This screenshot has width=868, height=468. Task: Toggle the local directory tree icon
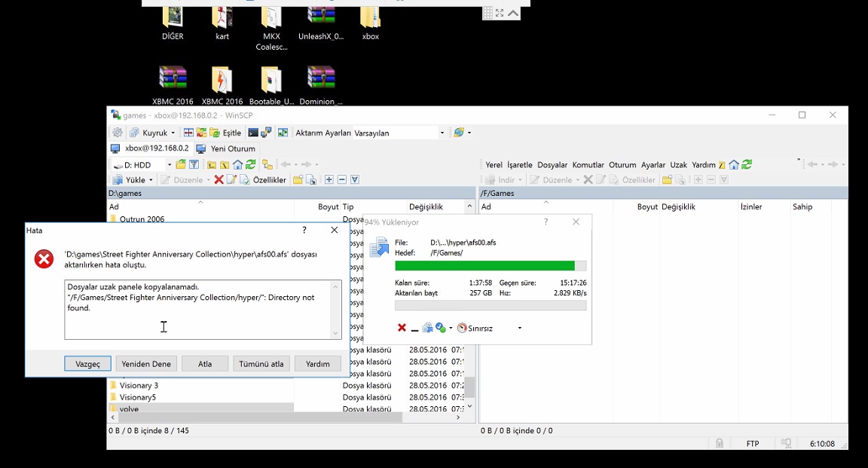267,164
